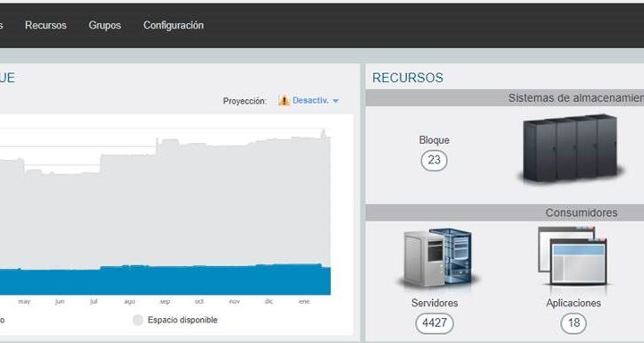Click the ago month on chart axis
The width and height of the screenshot is (644, 343).
[x=130, y=302]
